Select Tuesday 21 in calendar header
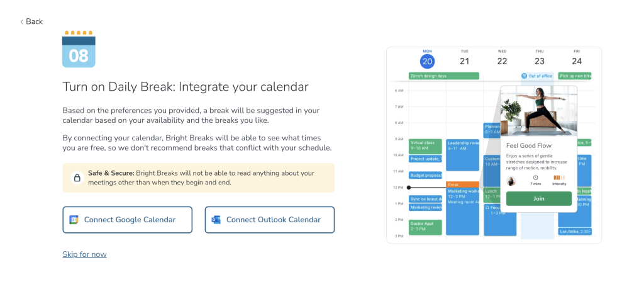The height and width of the screenshot is (306, 644). (464, 61)
